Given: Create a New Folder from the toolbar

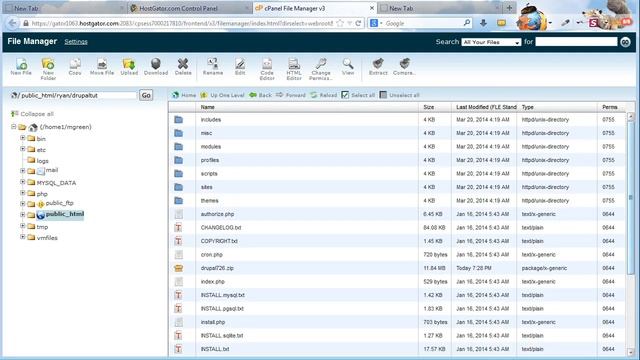Looking at the screenshot, I should click(x=48, y=69).
